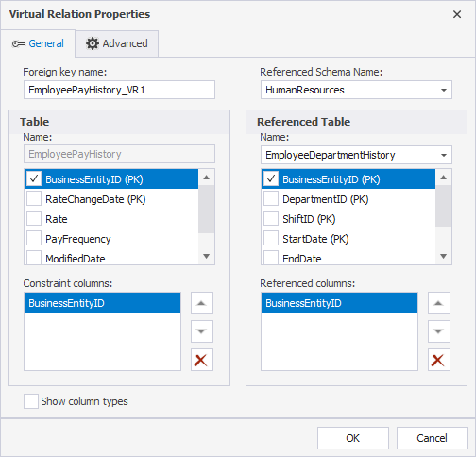
Task: Click scroll up arrow in Table columns list
Action: (x=207, y=178)
